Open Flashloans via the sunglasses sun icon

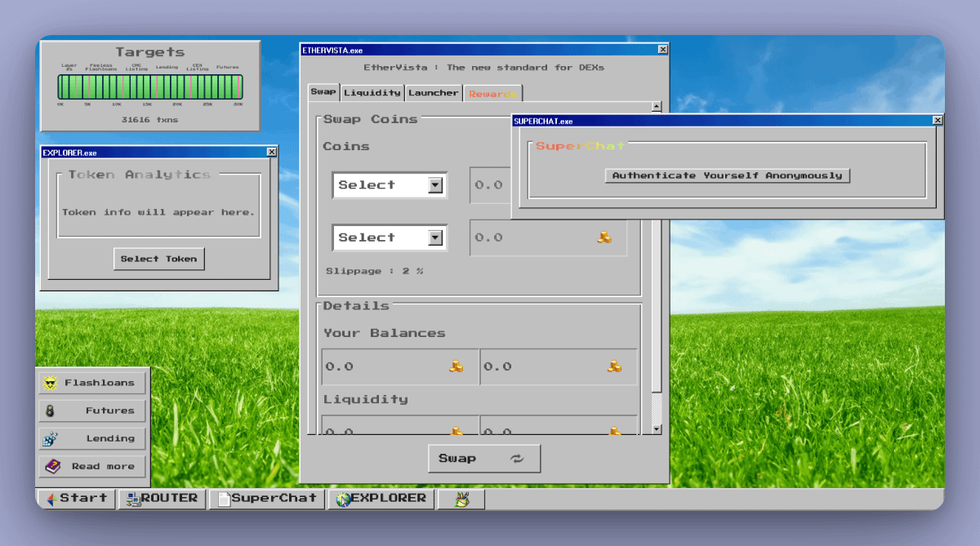[50, 383]
